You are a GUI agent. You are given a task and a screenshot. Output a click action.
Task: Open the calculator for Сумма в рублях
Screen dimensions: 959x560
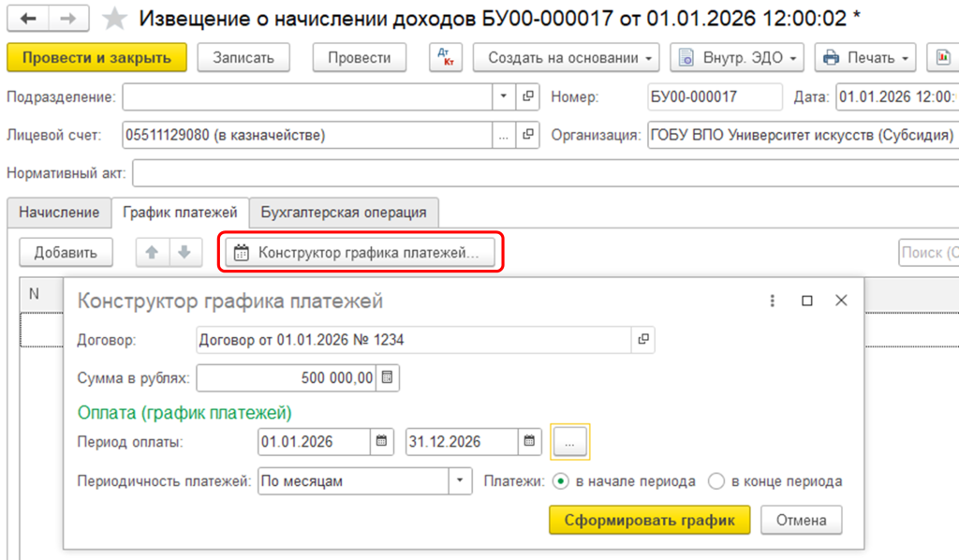tap(387, 377)
